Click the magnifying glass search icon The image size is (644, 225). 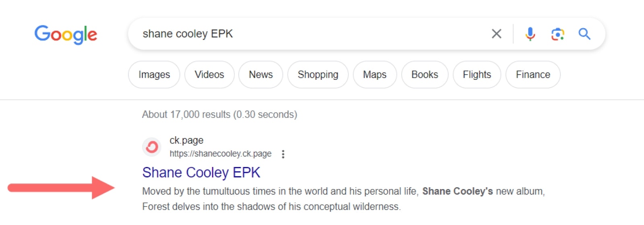(584, 34)
